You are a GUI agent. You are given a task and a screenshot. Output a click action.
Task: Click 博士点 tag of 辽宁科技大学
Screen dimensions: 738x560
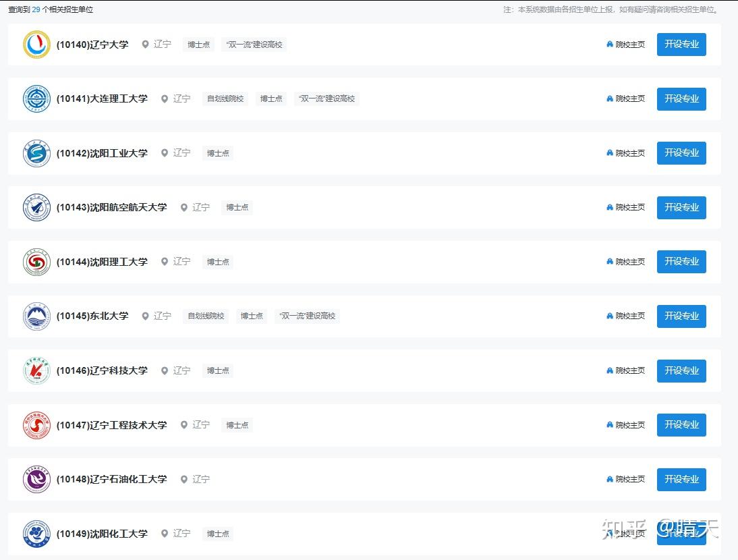tap(218, 371)
